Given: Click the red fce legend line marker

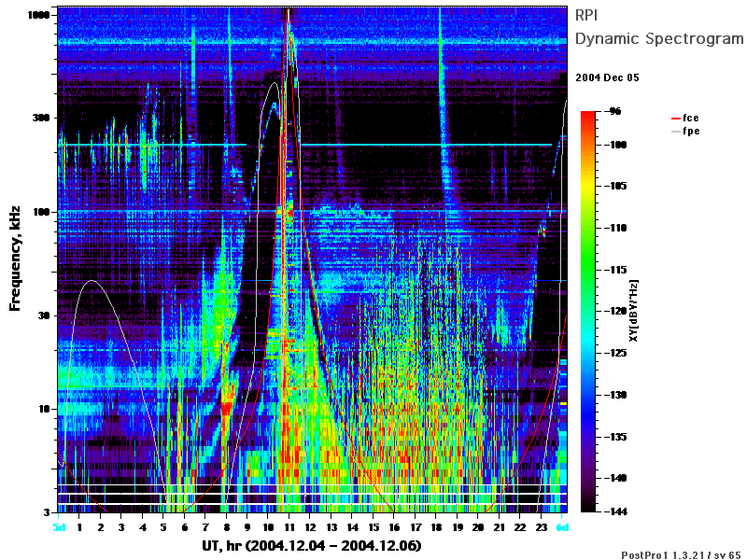Looking at the screenshot, I should click(675, 119).
